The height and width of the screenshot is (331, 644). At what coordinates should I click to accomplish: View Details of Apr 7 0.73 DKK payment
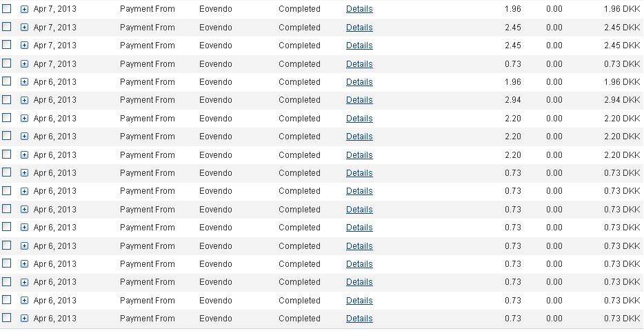pyautogui.click(x=359, y=64)
